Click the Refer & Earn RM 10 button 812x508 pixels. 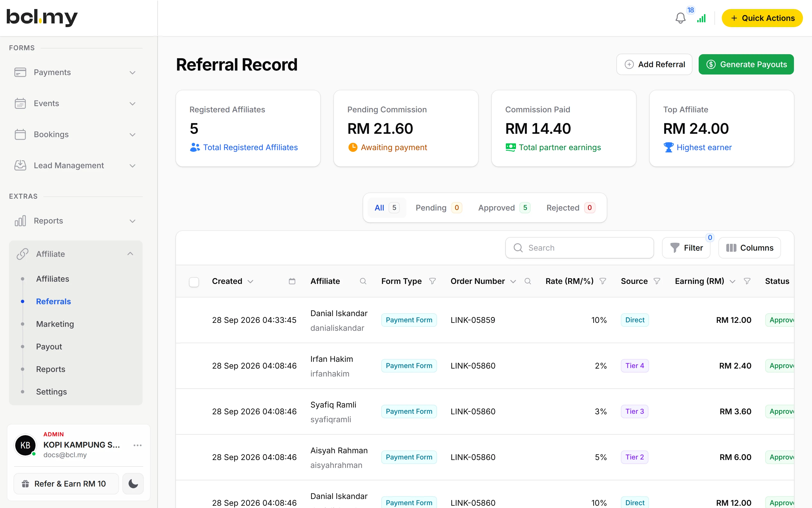point(66,484)
